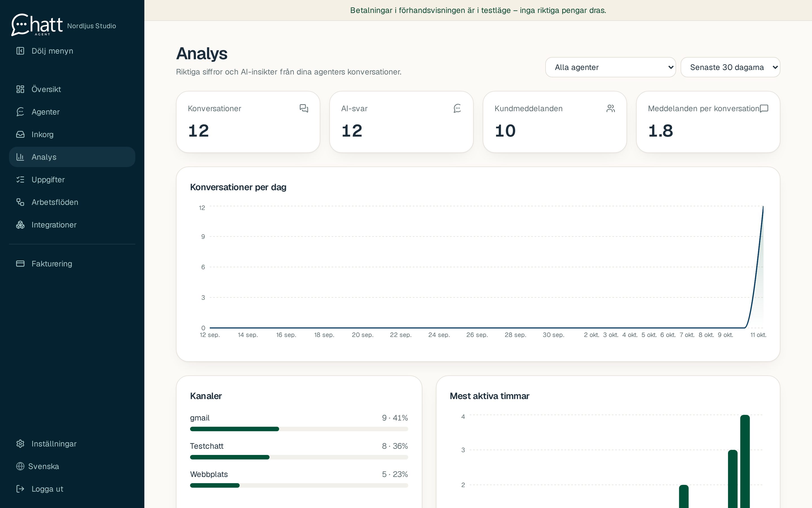Go to Agenter in sidebar
Viewport: 812px width, 508px height.
(x=72, y=111)
